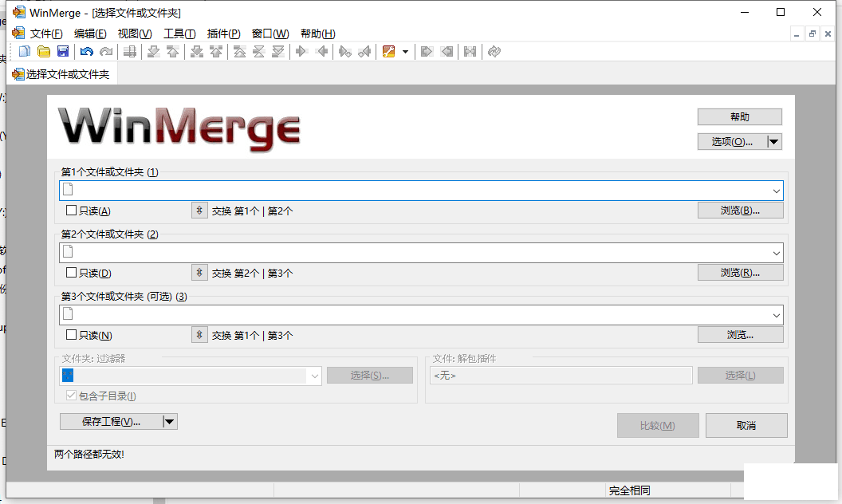The height and width of the screenshot is (504, 842).
Task: Enable the 只读(N) checkbox
Action: coord(71,335)
